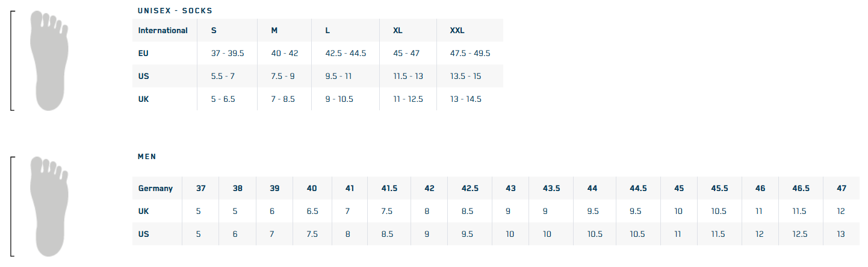
Task: Select German size 47 column header
Action: click(842, 188)
